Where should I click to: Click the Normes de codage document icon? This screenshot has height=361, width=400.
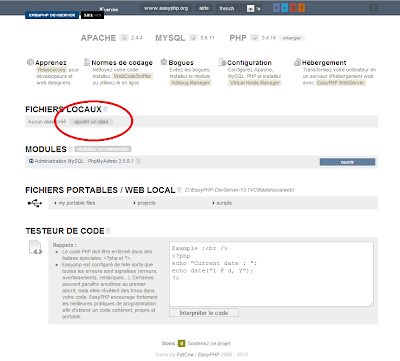[87, 62]
